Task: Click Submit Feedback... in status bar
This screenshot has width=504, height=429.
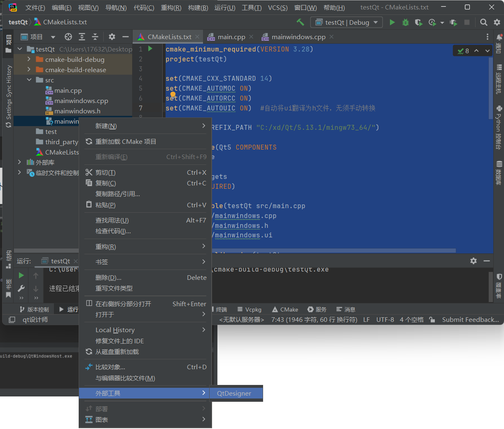Action: point(470,320)
